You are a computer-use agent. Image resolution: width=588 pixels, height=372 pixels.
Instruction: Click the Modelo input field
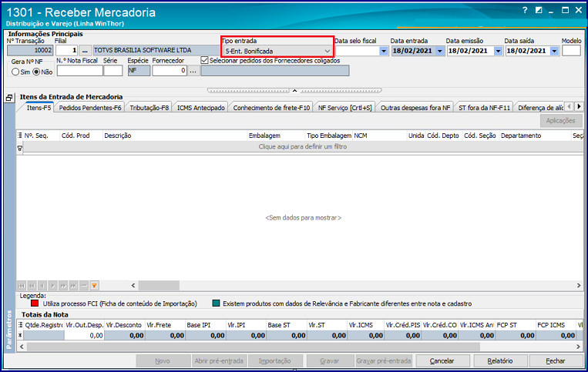571,51
